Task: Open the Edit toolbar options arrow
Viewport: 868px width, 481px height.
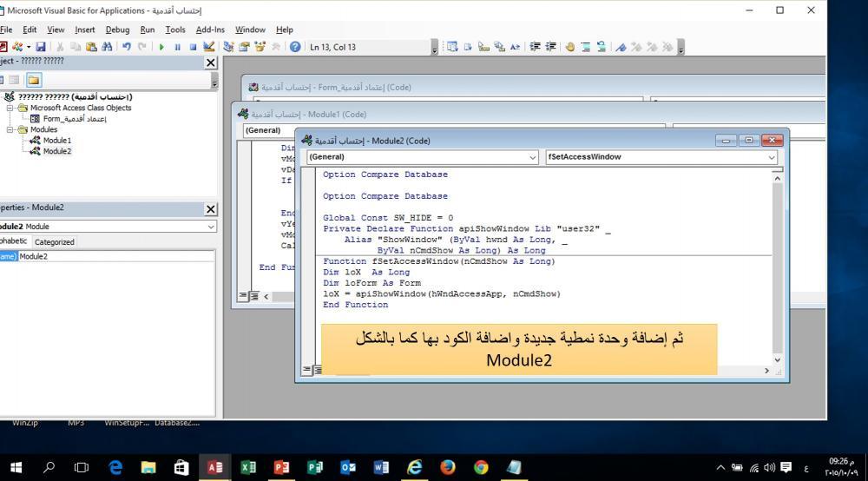Action: pos(681,48)
